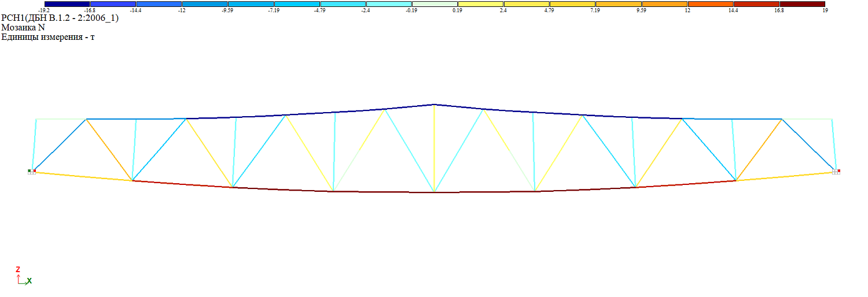The height and width of the screenshot is (297, 868).
Task: Pick the legend swatch between 0.19 and 2.4
Action: pos(480,4)
